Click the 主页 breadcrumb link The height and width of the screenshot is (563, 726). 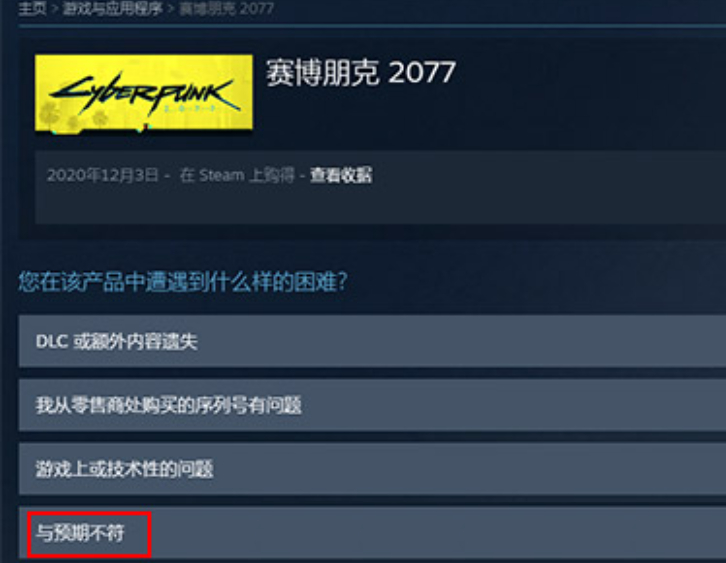point(32,8)
